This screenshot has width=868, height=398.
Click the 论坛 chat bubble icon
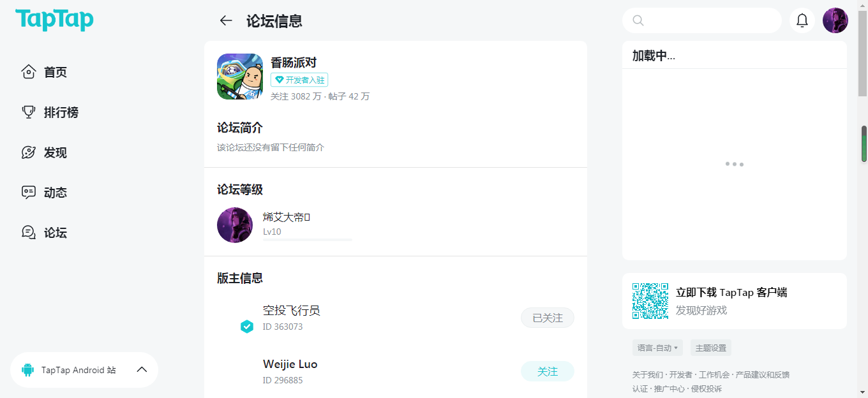[28, 232]
